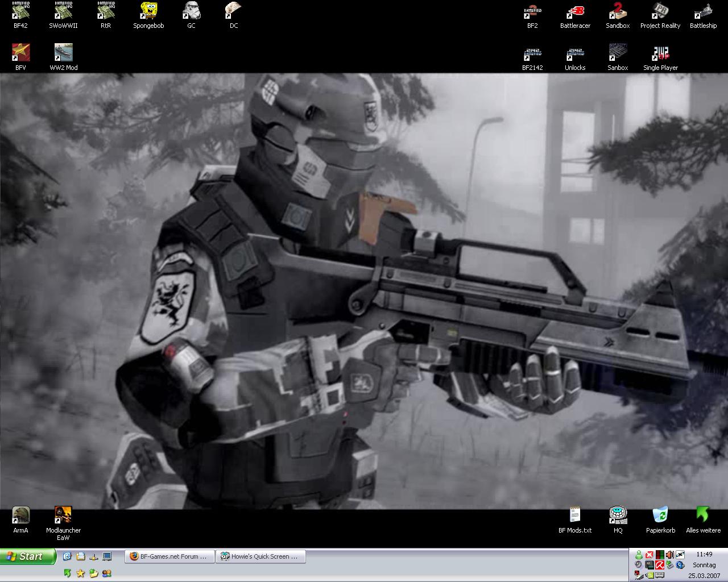Click the taskbar clock showing 11:49
The height and width of the screenshot is (582, 728).
pyautogui.click(x=704, y=554)
